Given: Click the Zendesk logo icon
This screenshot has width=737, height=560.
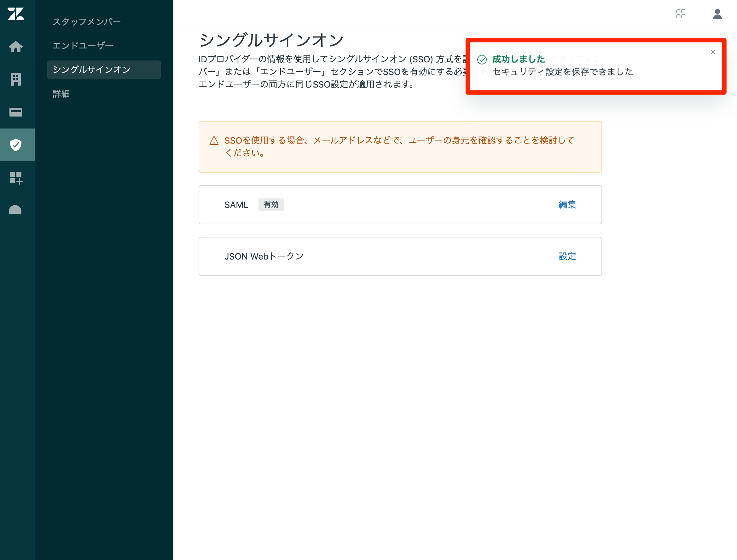Looking at the screenshot, I should [x=16, y=14].
